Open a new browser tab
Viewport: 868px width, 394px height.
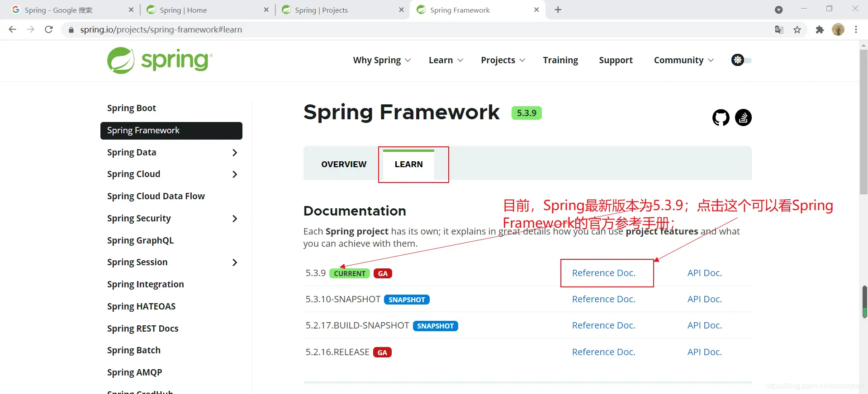(x=558, y=10)
